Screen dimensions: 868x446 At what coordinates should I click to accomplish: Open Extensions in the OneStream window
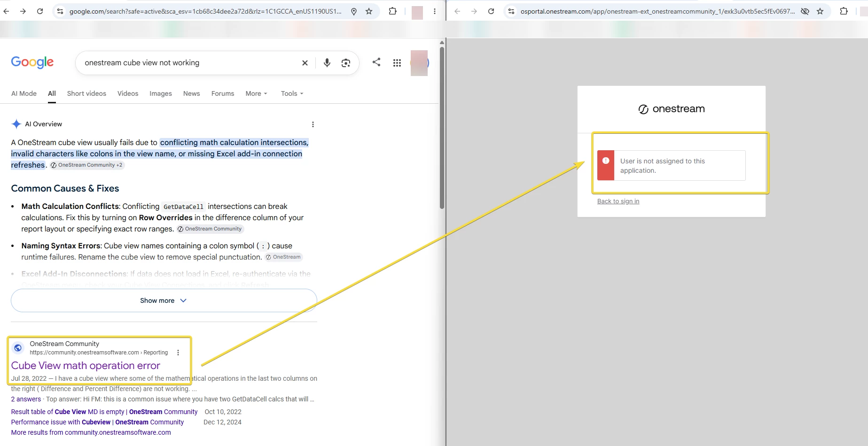844,11
